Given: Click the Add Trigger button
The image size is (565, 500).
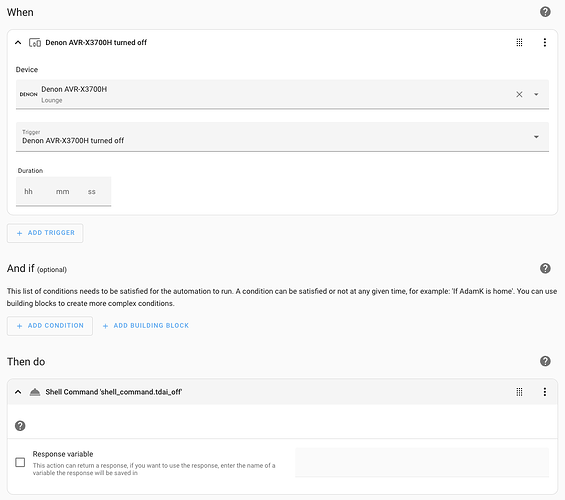Looking at the screenshot, I should point(45,233).
